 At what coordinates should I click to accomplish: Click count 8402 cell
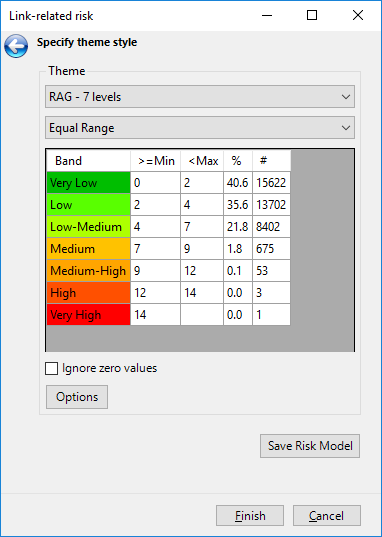point(272,227)
